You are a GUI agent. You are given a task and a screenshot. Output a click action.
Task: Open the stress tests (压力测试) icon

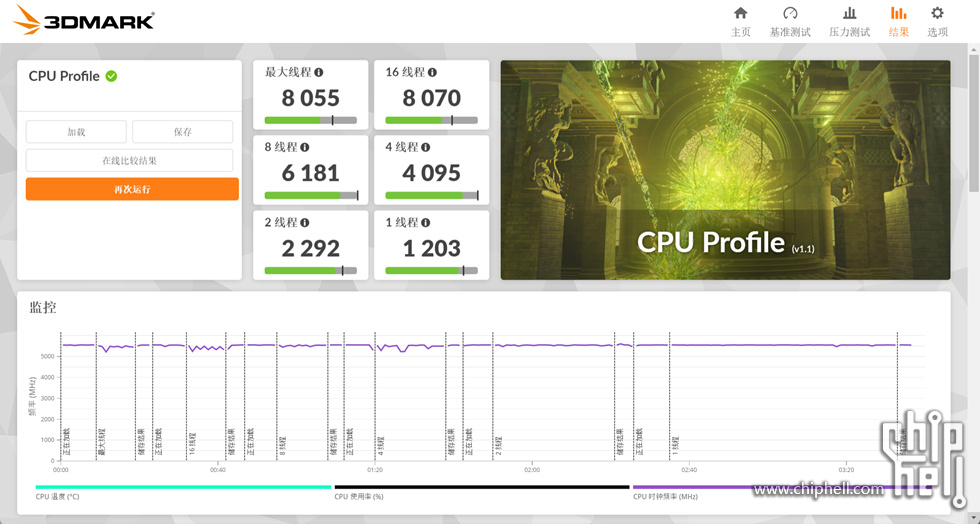tap(849, 13)
